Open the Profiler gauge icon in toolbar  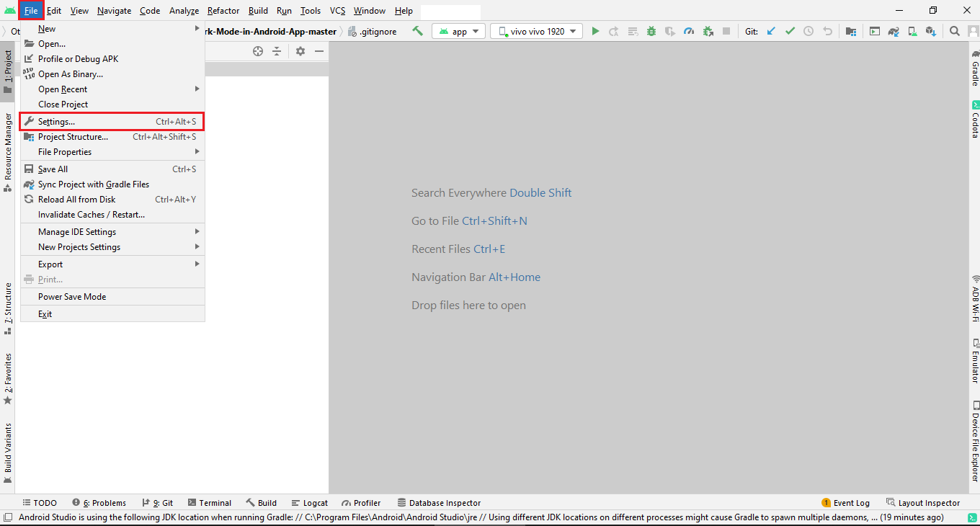(x=689, y=32)
